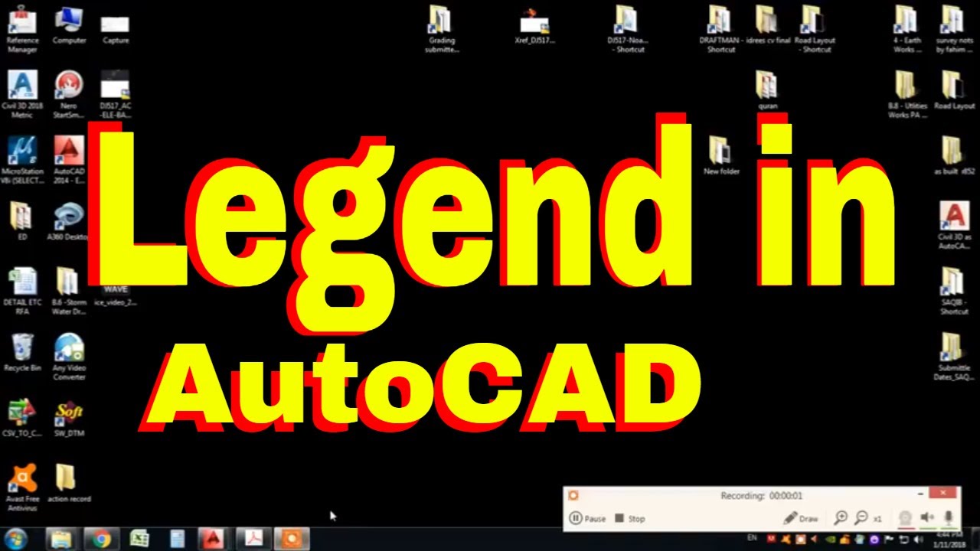This screenshot has height=551, width=980.
Task: Open the action record folder
Action: click(69, 484)
